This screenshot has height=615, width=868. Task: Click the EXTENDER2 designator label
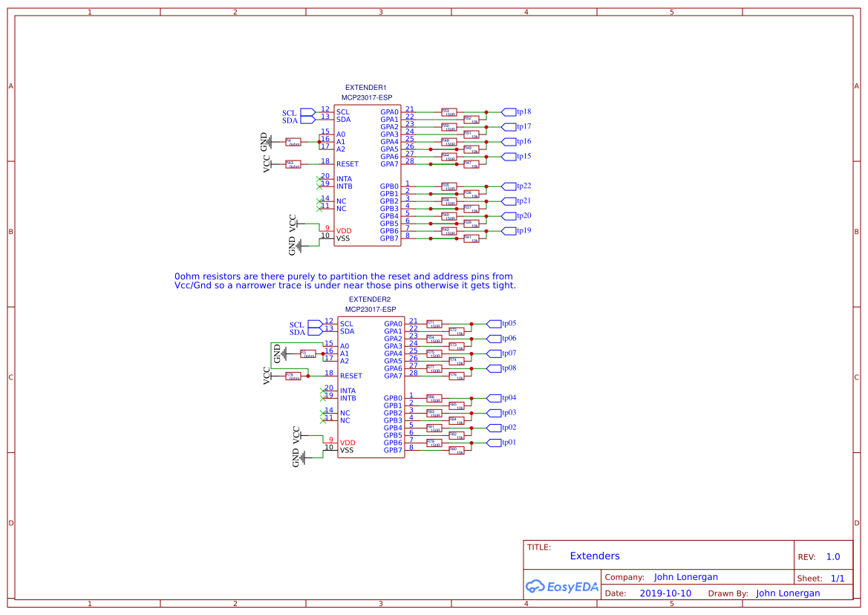pyautogui.click(x=370, y=299)
